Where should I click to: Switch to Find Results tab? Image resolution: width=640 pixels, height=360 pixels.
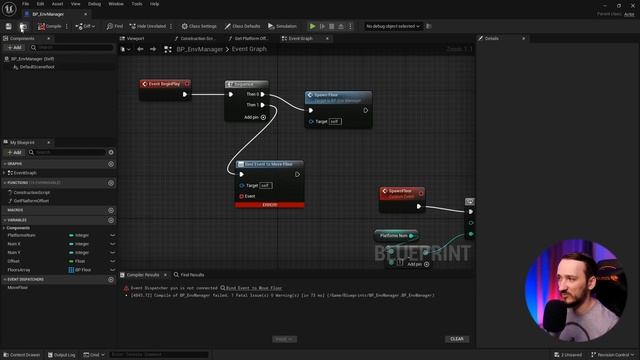pos(189,275)
